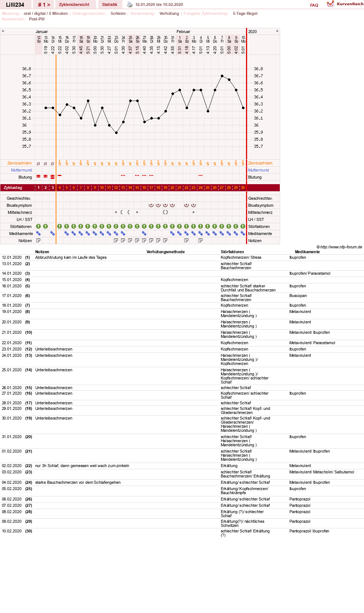Click the Post-Pill comment text
The width and height of the screenshot is (364, 613).
pos(37,19)
